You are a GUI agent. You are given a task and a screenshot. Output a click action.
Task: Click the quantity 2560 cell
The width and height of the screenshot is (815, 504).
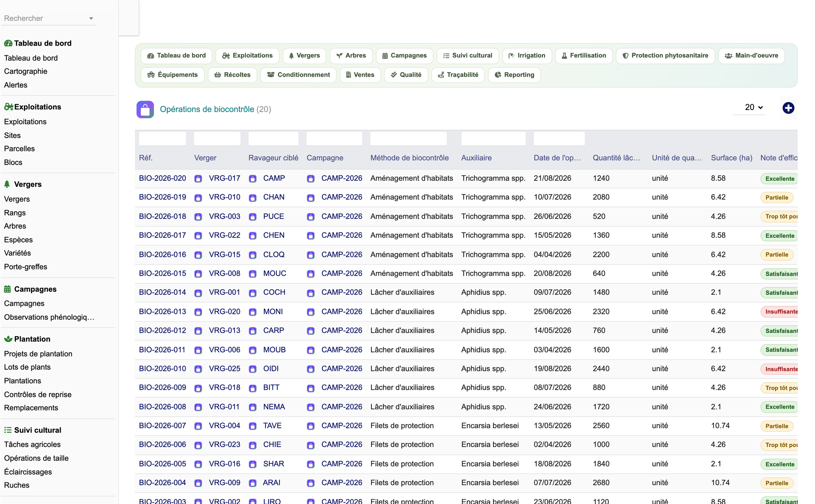(x=601, y=426)
